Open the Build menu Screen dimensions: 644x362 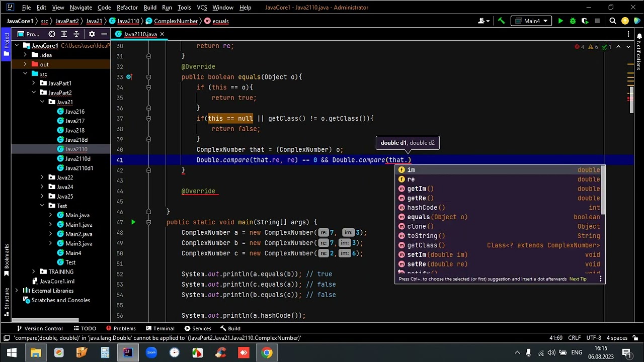tap(150, 8)
